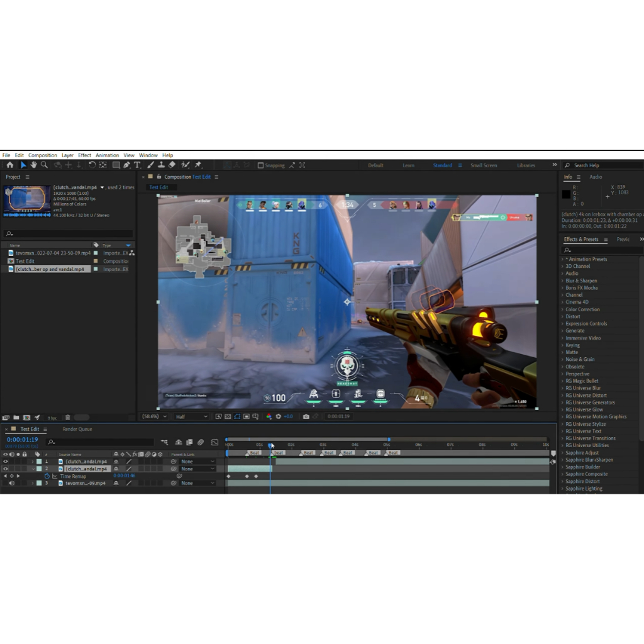Pick the Pen tool
The image size is (644, 644).
tap(126, 165)
